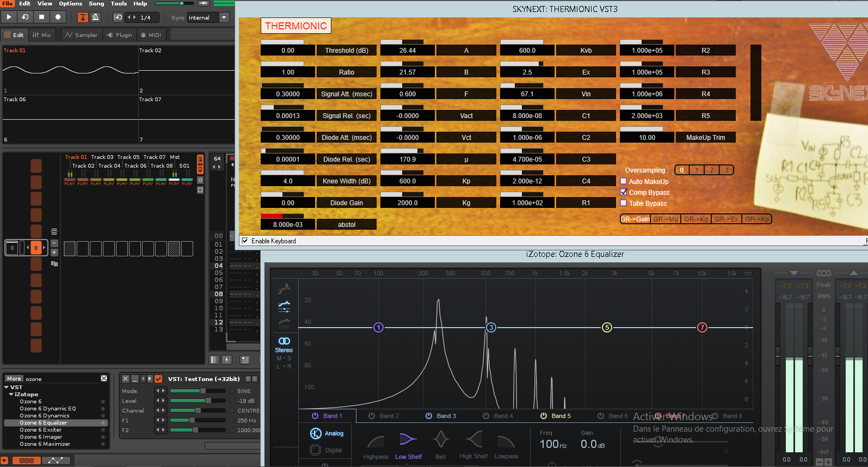This screenshot has height=467, width=868.
Task: Collapse the VST tree node
Action: (x=7, y=387)
